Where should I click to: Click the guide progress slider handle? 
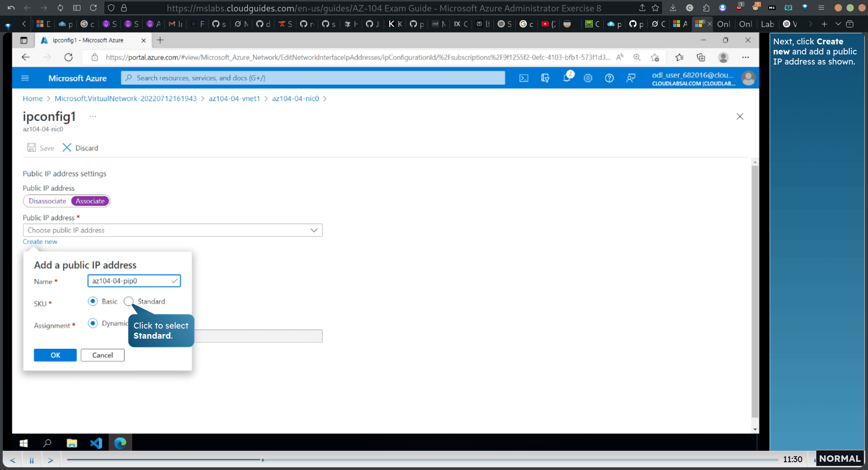263,460
